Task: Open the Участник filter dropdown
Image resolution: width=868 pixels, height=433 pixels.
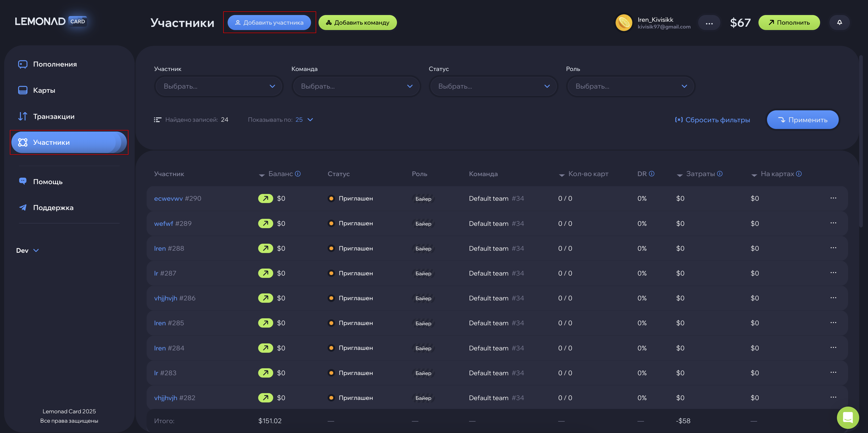Action: click(219, 86)
